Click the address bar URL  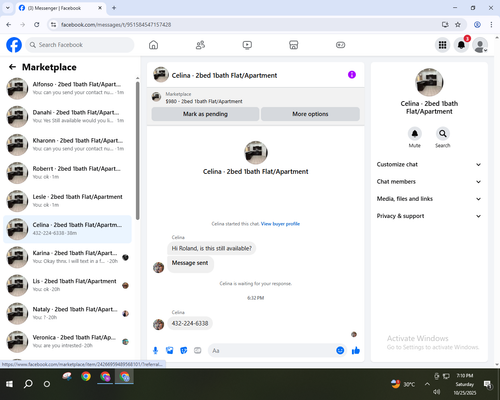116,25
